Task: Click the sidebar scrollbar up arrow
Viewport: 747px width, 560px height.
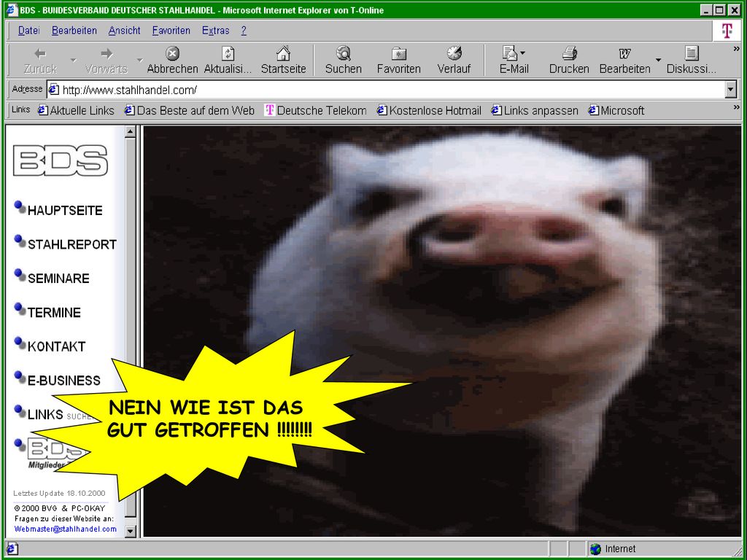Action: coord(131,132)
